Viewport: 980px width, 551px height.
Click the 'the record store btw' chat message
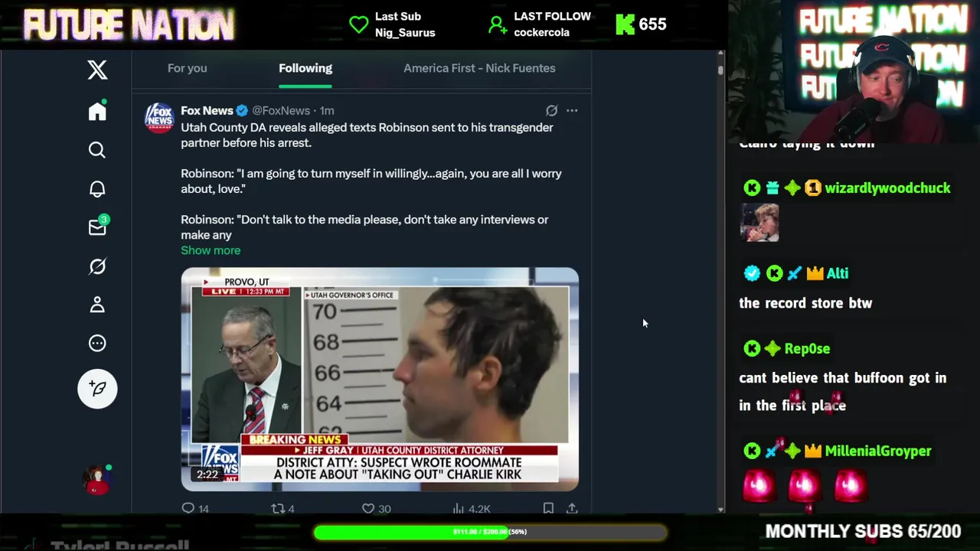[x=805, y=303]
